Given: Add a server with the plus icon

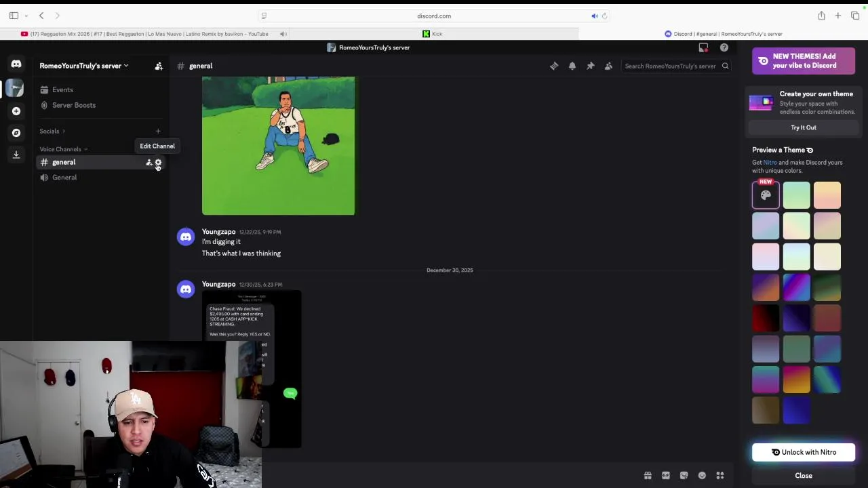Looking at the screenshot, I should point(16,111).
